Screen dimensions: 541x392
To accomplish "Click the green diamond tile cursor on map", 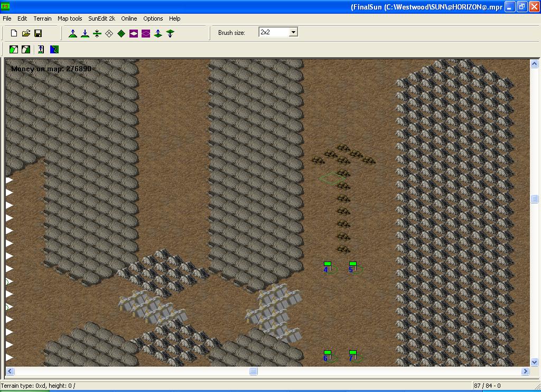I will [x=332, y=178].
